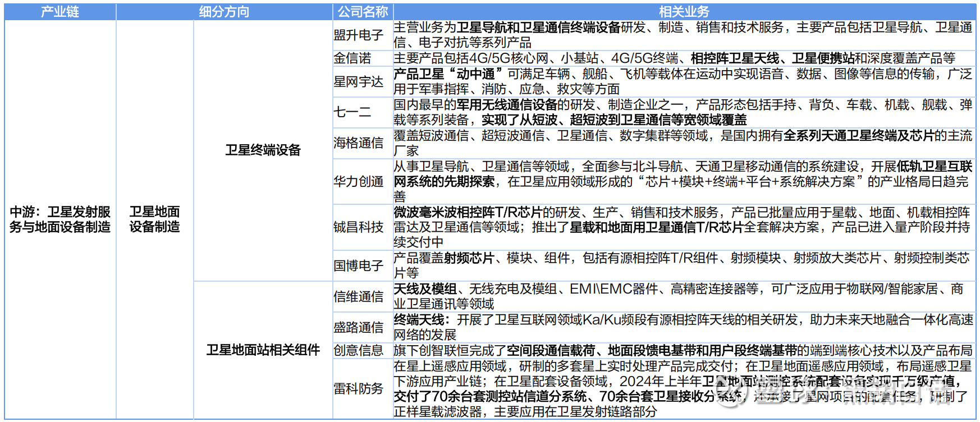This screenshot has height=422, width=980.
Task: Select company name 金信诺
Action: coord(352,58)
